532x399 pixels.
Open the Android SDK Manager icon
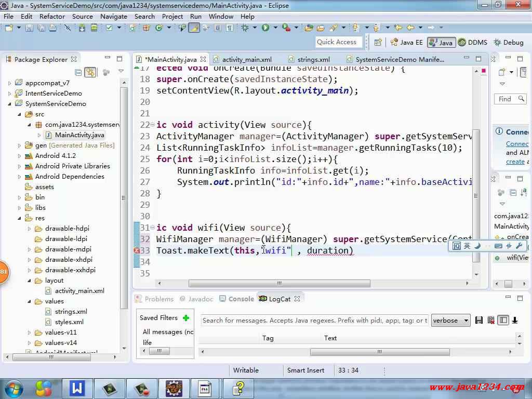pyautogui.click(x=82, y=28)
